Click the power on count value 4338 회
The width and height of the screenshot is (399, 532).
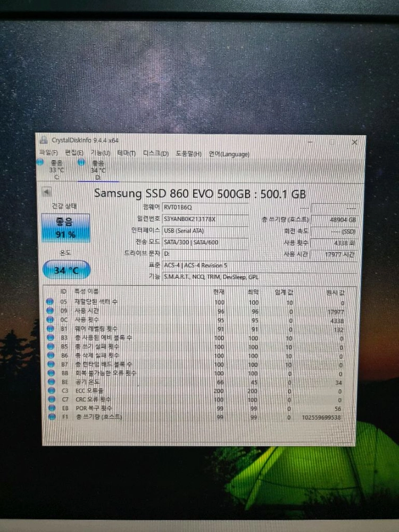pyautogui.click(x=334, y=243)
